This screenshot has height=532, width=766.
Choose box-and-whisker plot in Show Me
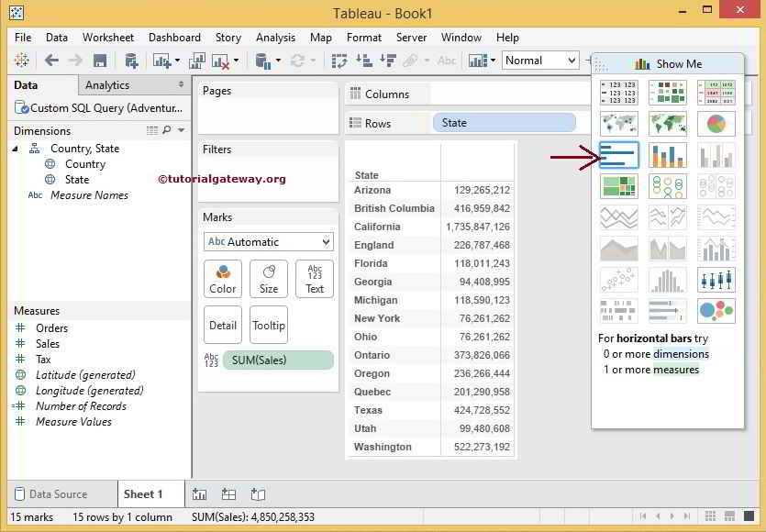tap(716, 280)
